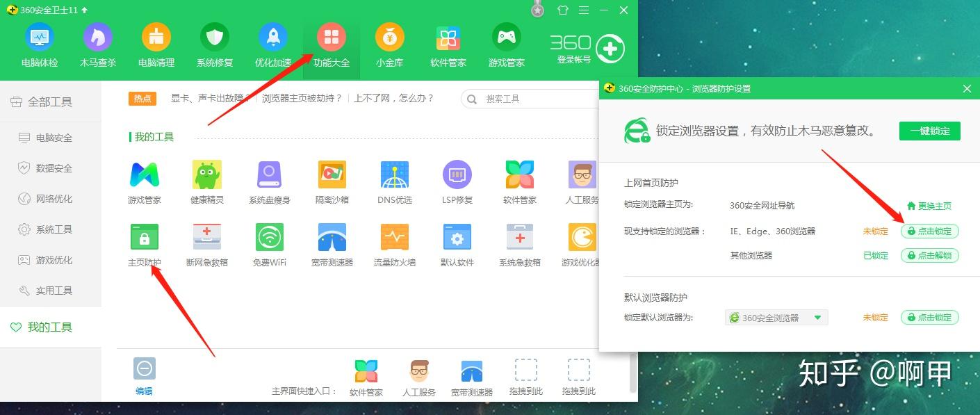Screen dimensions: 980x415
Task: Open 主页防护 tool
Action: pos(145,245)
